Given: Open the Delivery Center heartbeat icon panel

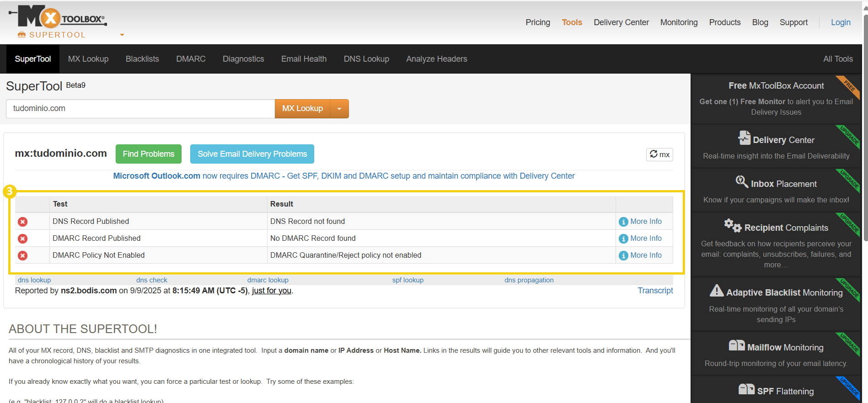Looking at the screenshot, I should [744, 138].
